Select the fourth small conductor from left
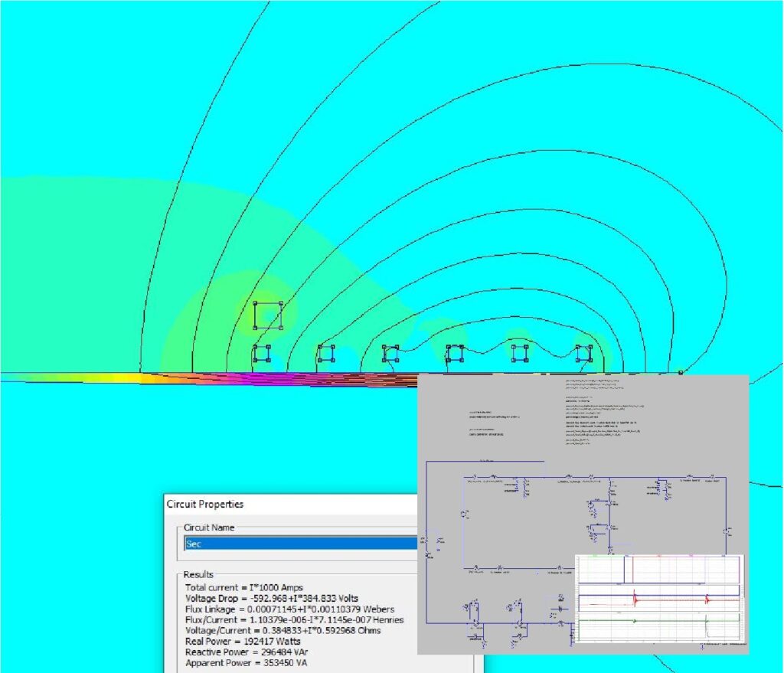 click(x=455, y=353)
